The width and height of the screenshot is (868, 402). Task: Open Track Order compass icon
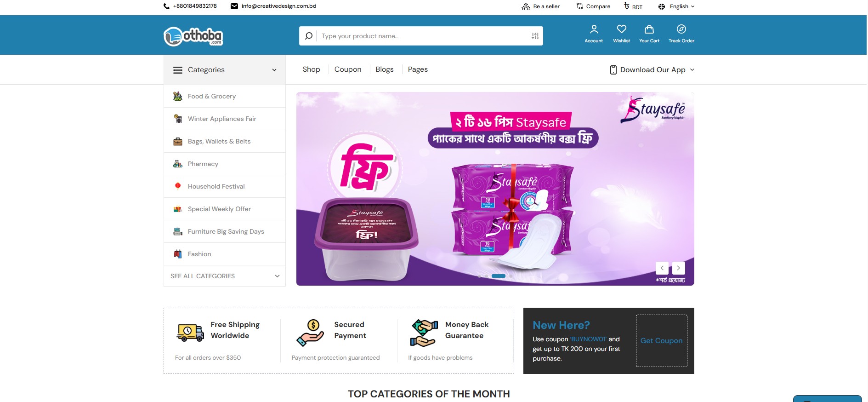681,29
